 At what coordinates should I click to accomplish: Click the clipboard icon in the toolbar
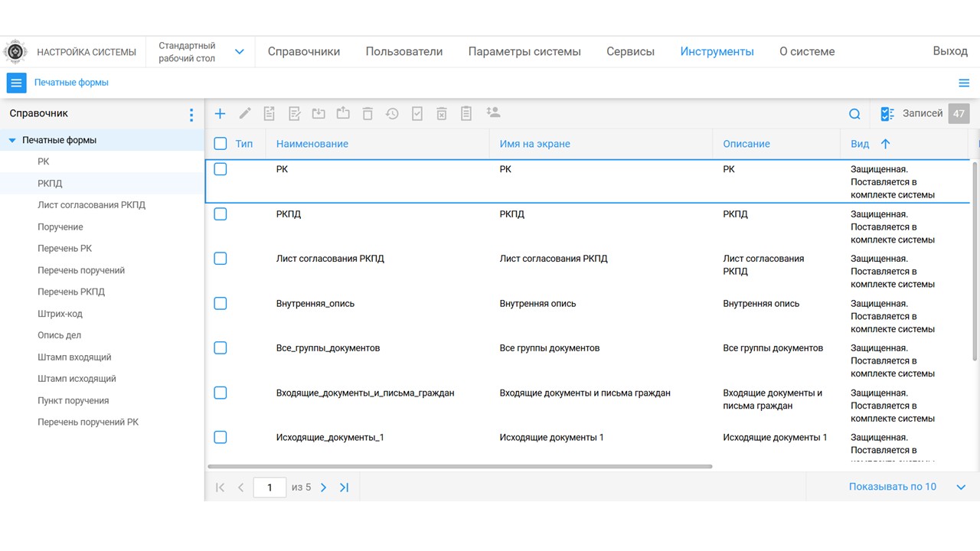pos(466,113)
